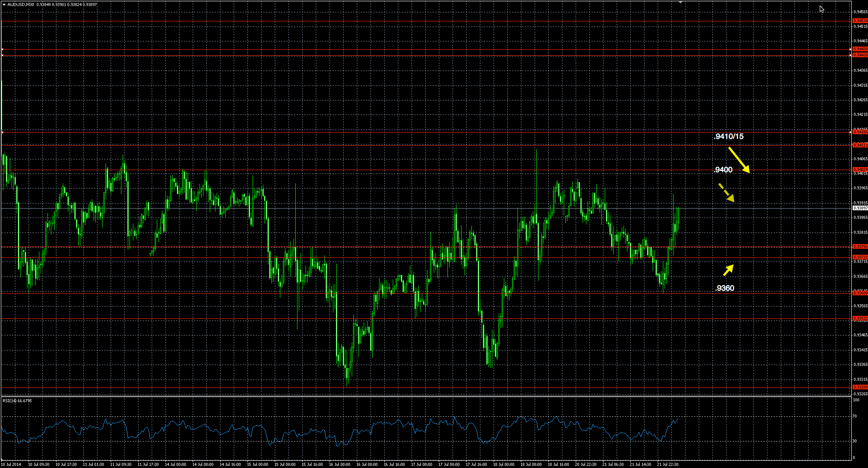Select the .9410/15 text label

click(x=729, y=136)
